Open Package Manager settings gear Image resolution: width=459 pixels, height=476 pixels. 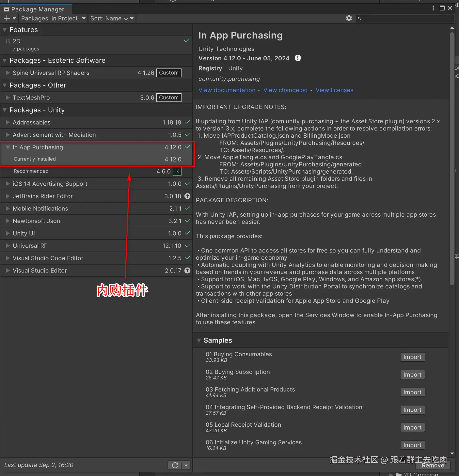(349, 18)
